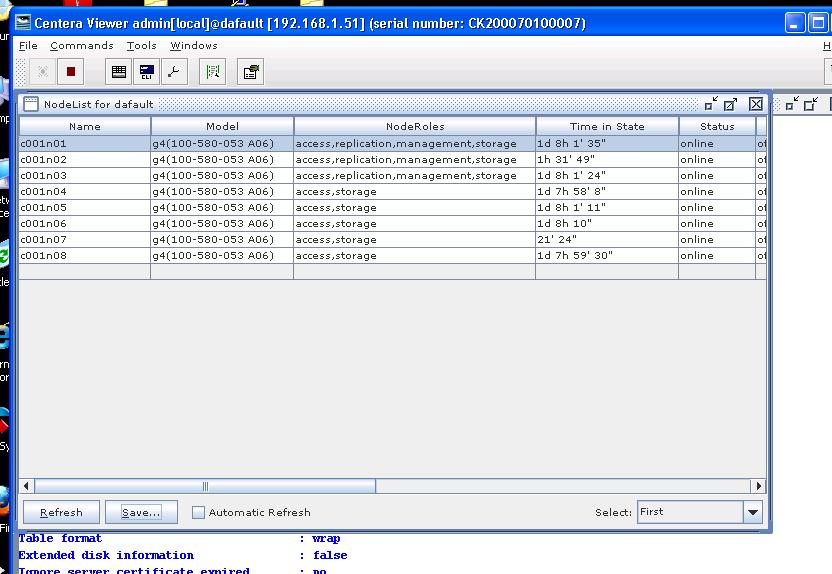Click the toolbar drag handle grip
The image size is (832, 574).
click(20, 72)
